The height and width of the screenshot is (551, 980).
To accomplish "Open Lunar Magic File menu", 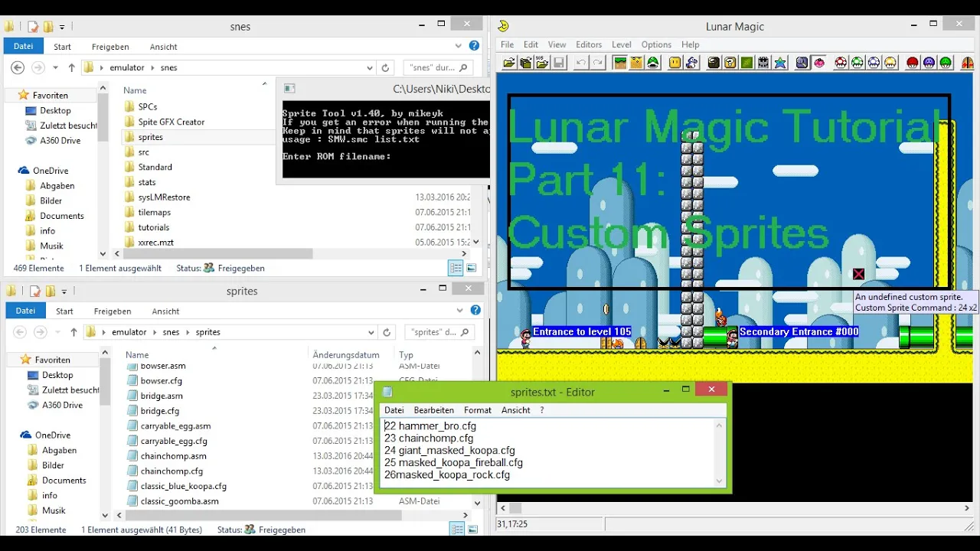I will 508,44.
